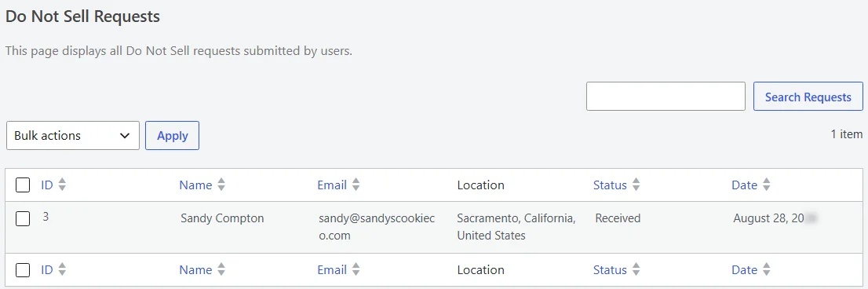Open the Bulk actions dropdown
Viewport: 868px width, 289px height.
pos(72,136)
